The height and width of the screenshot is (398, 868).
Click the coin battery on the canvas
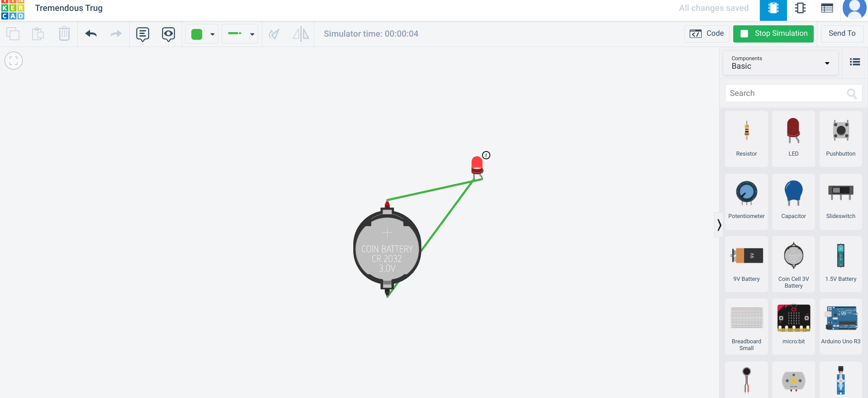[x=387, y=250]
